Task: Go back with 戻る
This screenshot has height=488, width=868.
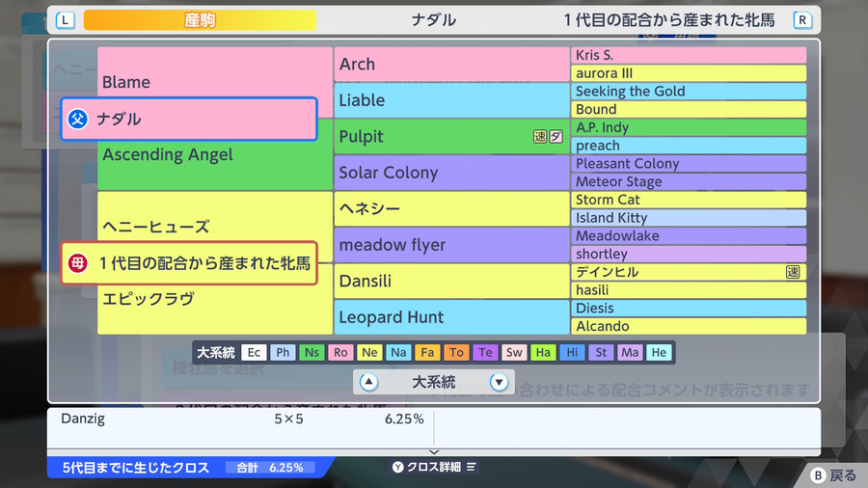Action: pos(833,475)
